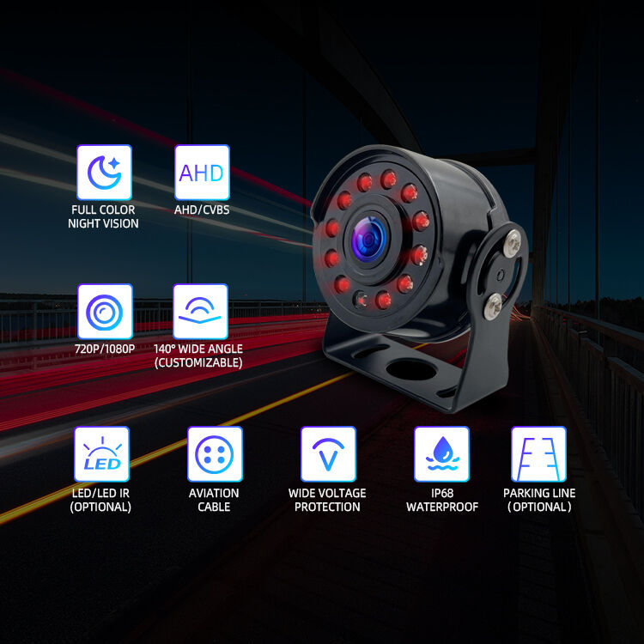
Task: Select the "LED/LED IR (OPTIONAL)" caption
Action: [100, 500]
